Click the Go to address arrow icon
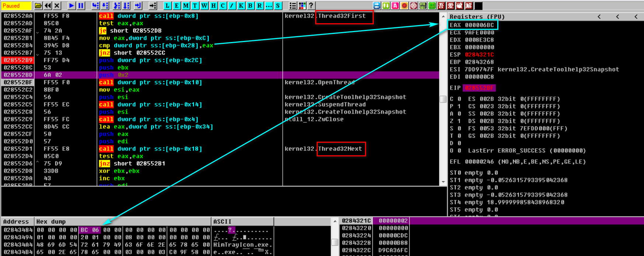Screen dimensions: 644x256 click(x=153, y=6)
